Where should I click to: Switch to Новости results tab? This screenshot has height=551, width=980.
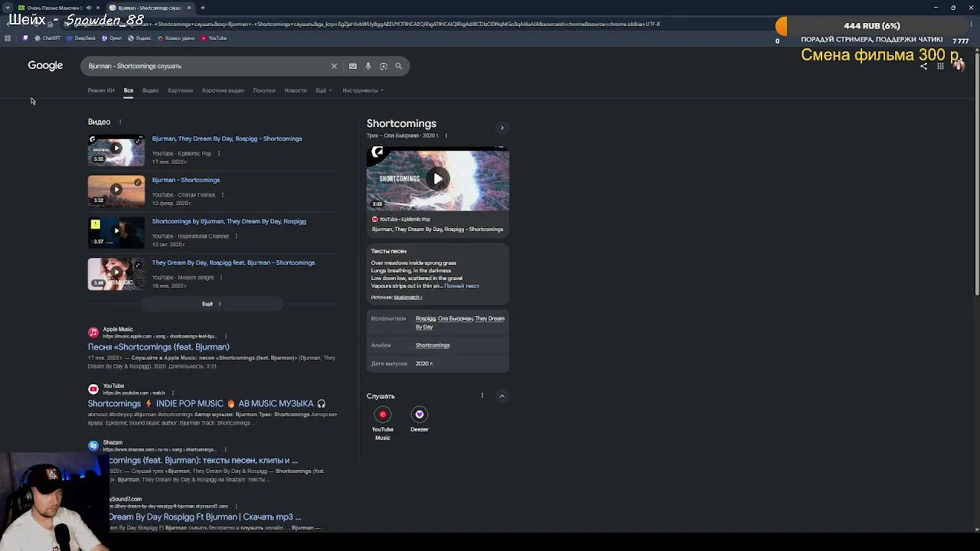[296, 90]
